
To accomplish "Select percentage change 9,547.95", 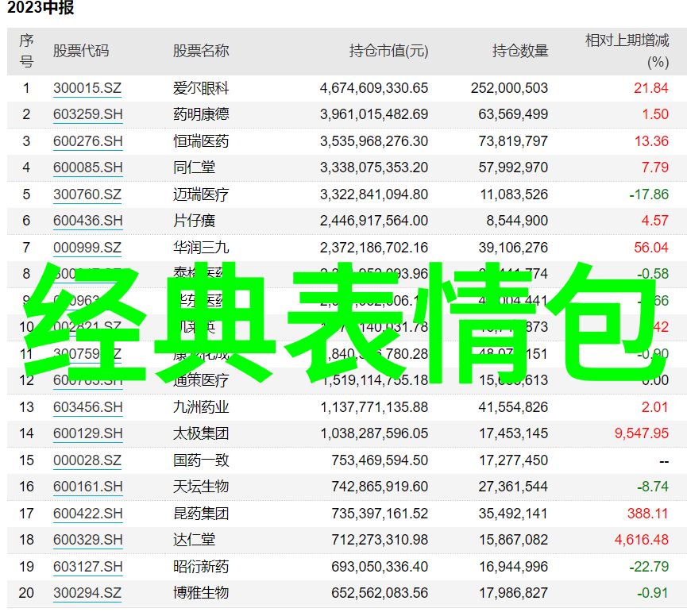I will [x=642, y=433].
